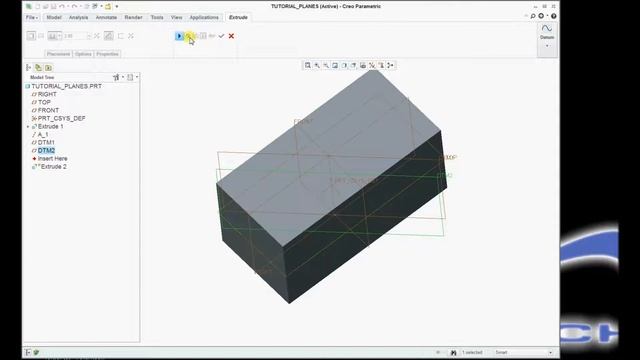640x360 pixels.
Task: Click the new file icon in quick access toolbar
Action: point(37,7)
